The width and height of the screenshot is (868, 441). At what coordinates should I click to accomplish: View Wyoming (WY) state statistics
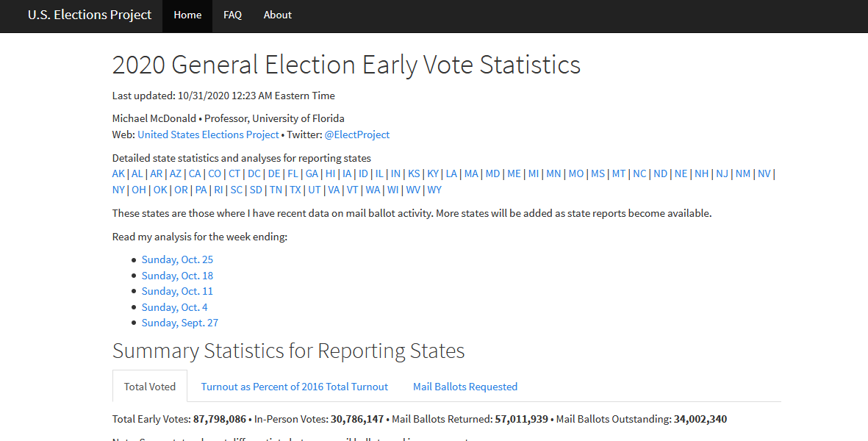pyautogui.click(x=434, y=190)
